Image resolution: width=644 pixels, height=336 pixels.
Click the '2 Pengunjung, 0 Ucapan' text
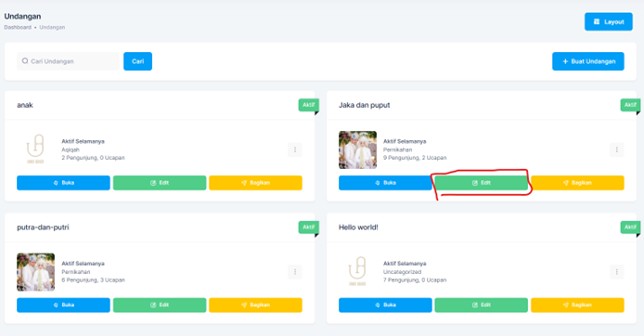[93, 158]
